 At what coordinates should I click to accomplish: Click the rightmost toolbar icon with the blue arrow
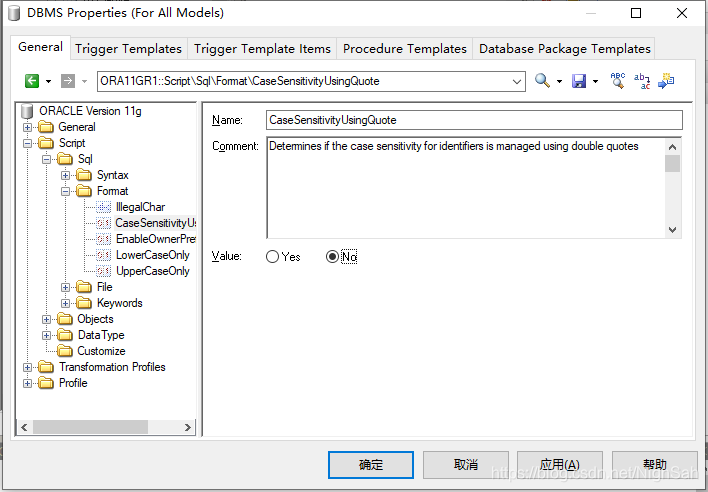point(666,81)
